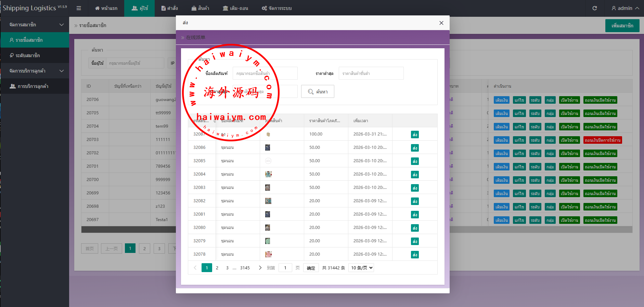Expand the admin user menu
644x307 pixels.
tap(625, 8)
